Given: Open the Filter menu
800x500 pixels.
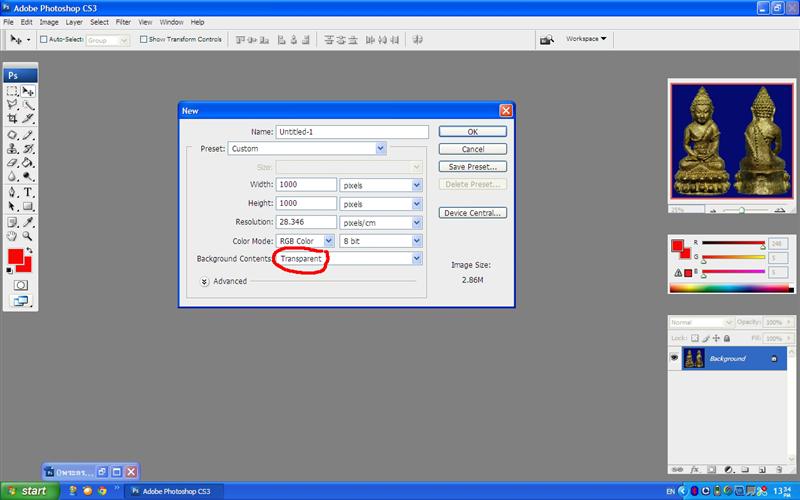Looking at the screenshot, I should 123,21.
